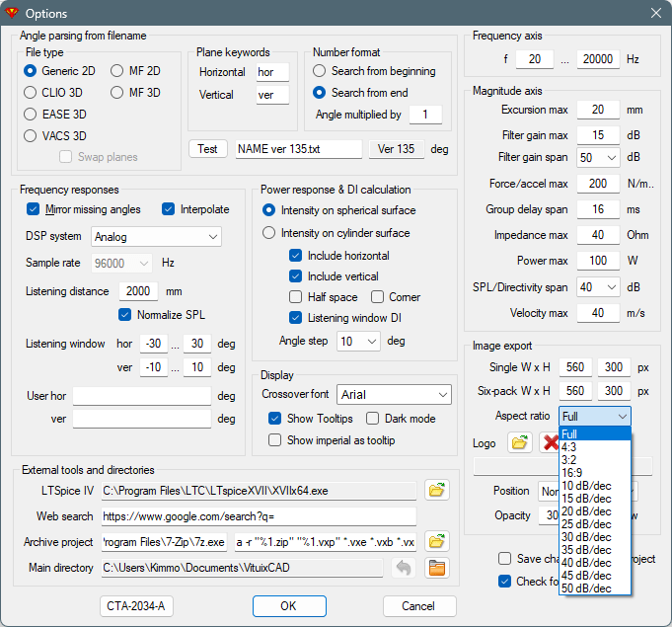Open the disabled Sample rate 96000 dropdown
Screen dimensions: 672x627
[x=121, y=263]
